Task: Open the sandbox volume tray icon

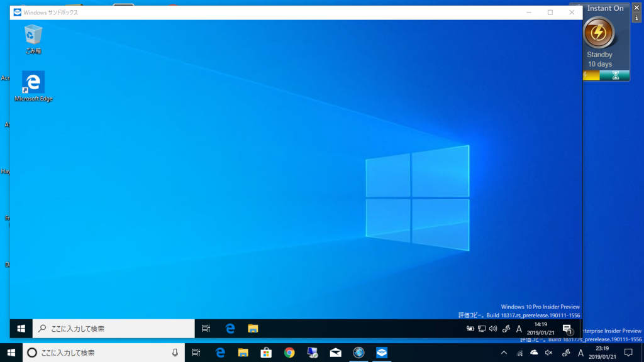Action: click(x=493, y=329)
